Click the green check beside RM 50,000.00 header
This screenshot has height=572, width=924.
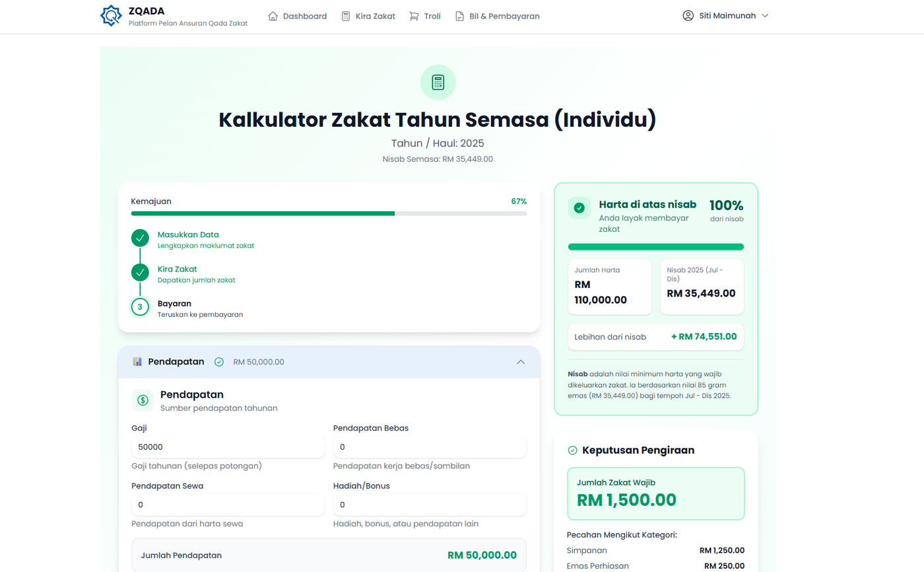(219, 362)
